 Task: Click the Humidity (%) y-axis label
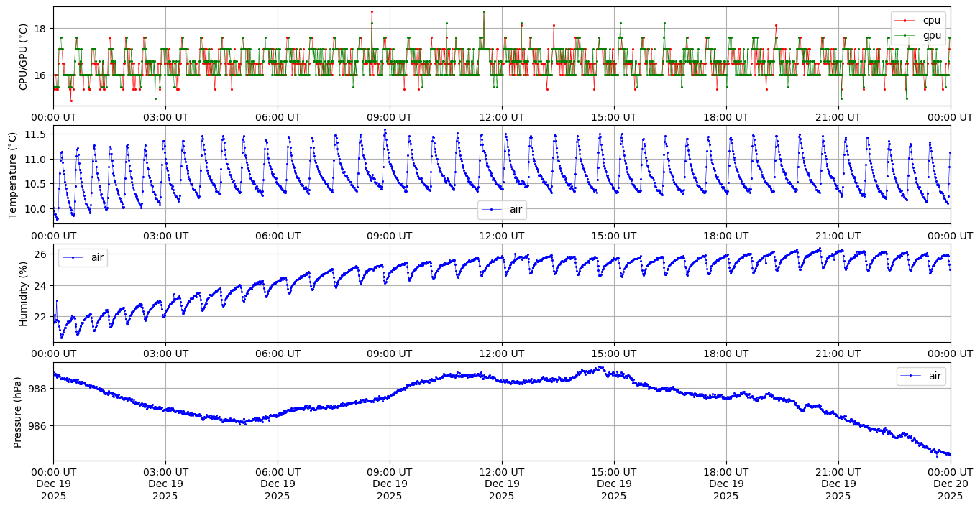pyautogui.click(x=23, y=293)
